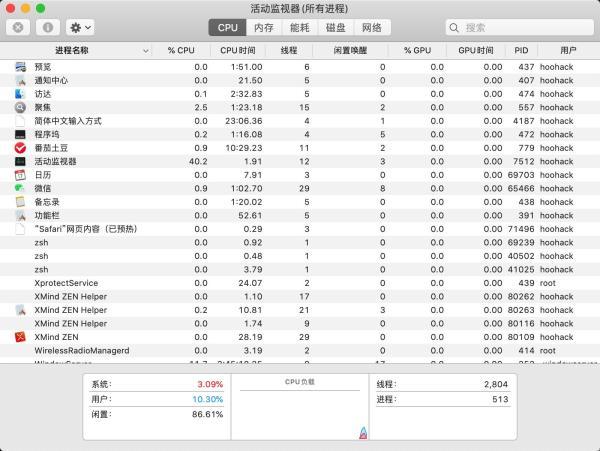This screenshot has height=451, width=600.
Task: Select the 活动监视器 process icon
Action: pos(20,161)
